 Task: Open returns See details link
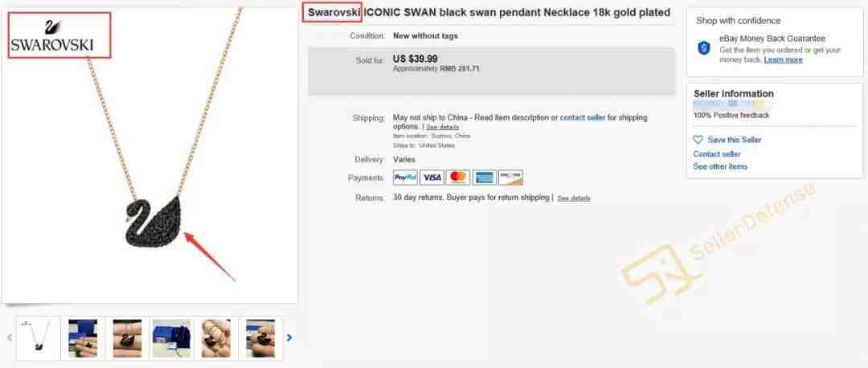coord(574,198)
